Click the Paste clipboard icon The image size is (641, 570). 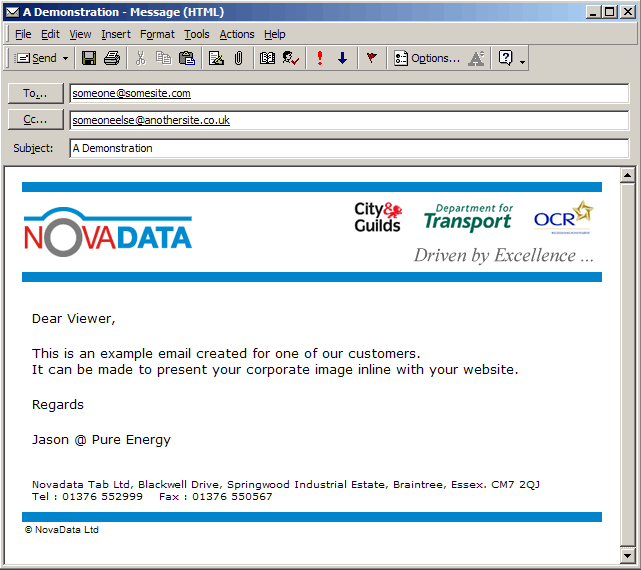pos(186,58)
